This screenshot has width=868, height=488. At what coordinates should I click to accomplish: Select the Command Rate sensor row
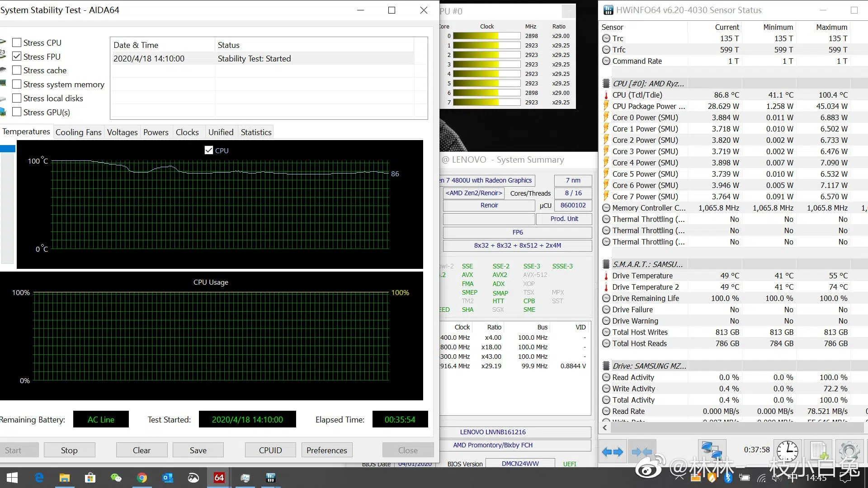coord(732,61)
